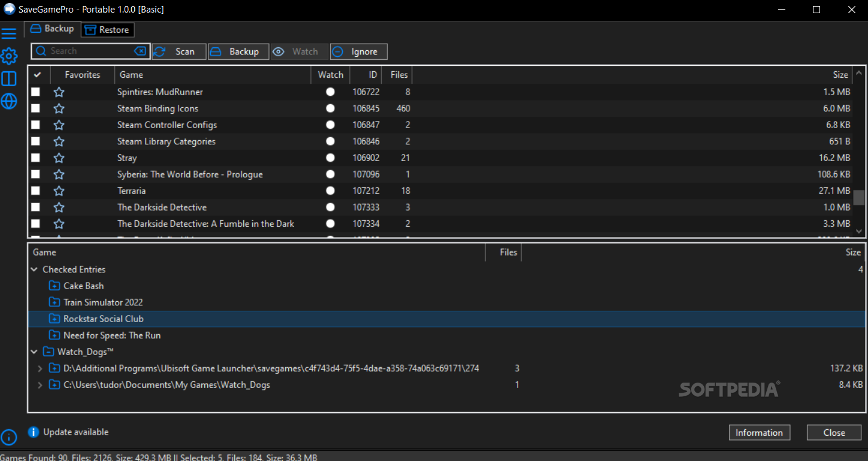Toggle the select-all checkmark column header
868x461 pixels.
(37, 75)
